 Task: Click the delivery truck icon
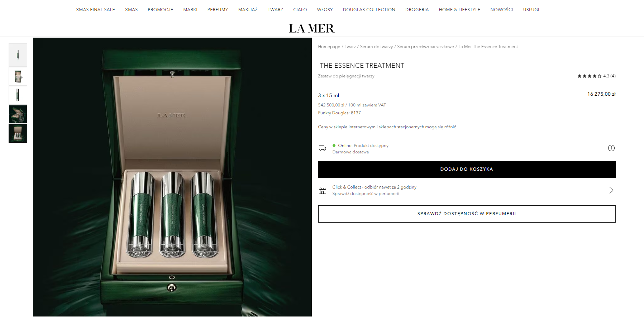pos(323,148)
